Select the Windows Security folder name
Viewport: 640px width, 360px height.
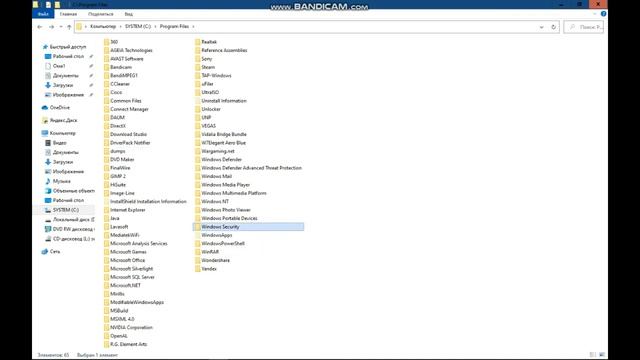[220, 227]
